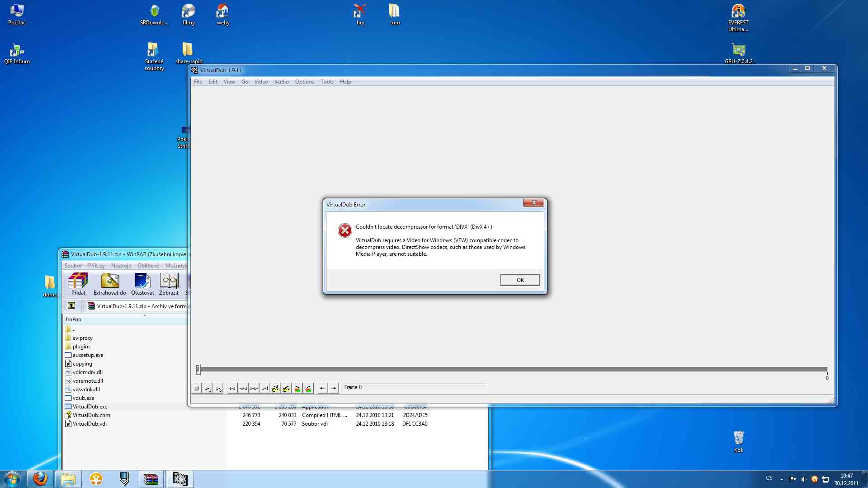Open the Go menu in VirtualDub
The width and height of the screenshot is (868, 488).
[245, 82]
